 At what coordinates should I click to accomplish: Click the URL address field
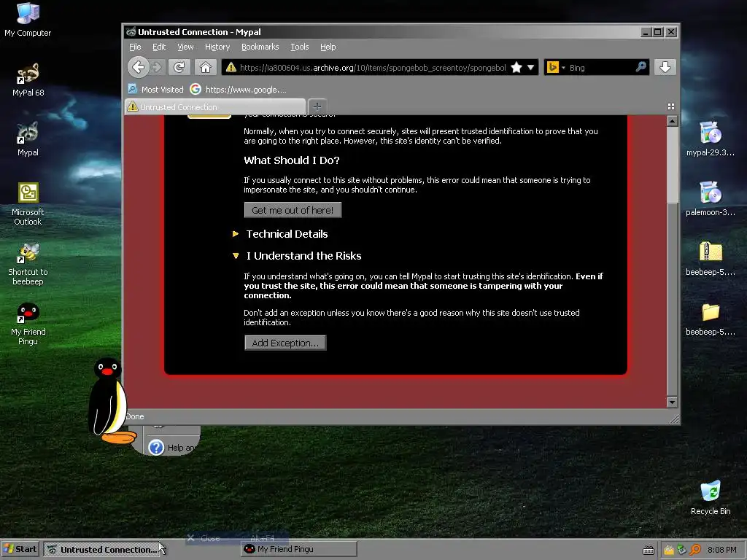pos(373,68)
